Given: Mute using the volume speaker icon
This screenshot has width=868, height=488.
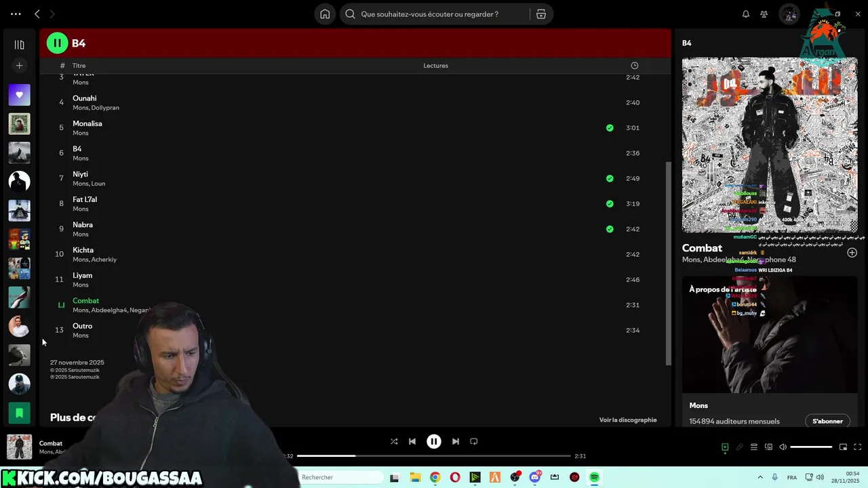Looking at the screenshot, I should (x=783, y=447).
